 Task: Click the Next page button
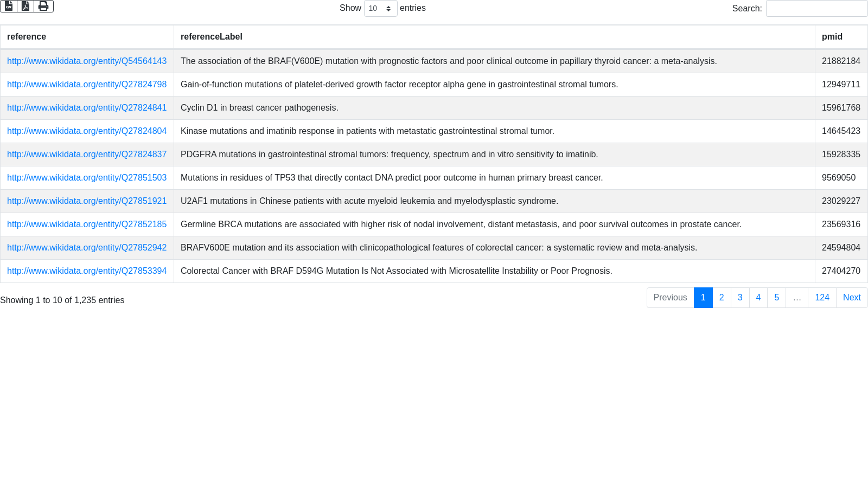[852, 298]
